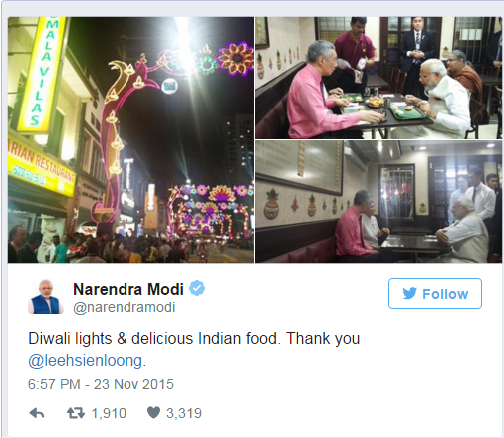This screenshot has width=504, height=438.
Task: Open the Narendra Modi display name link
Action: (128, 289)
